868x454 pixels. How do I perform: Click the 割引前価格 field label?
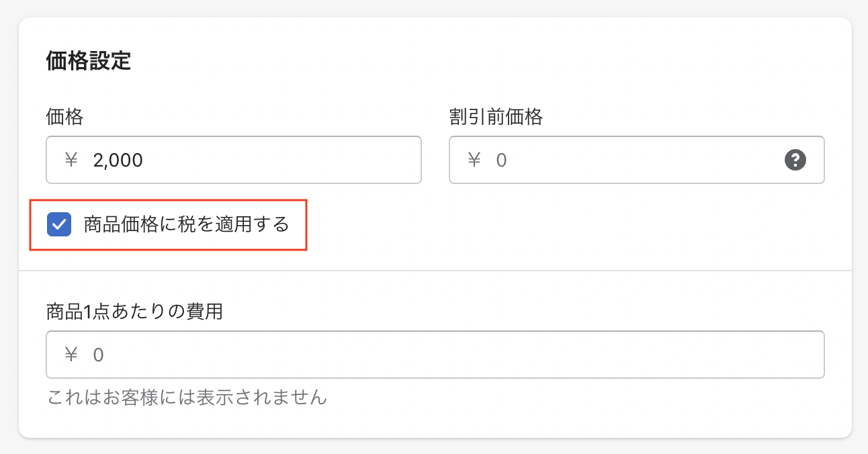(x=496, y=117)
